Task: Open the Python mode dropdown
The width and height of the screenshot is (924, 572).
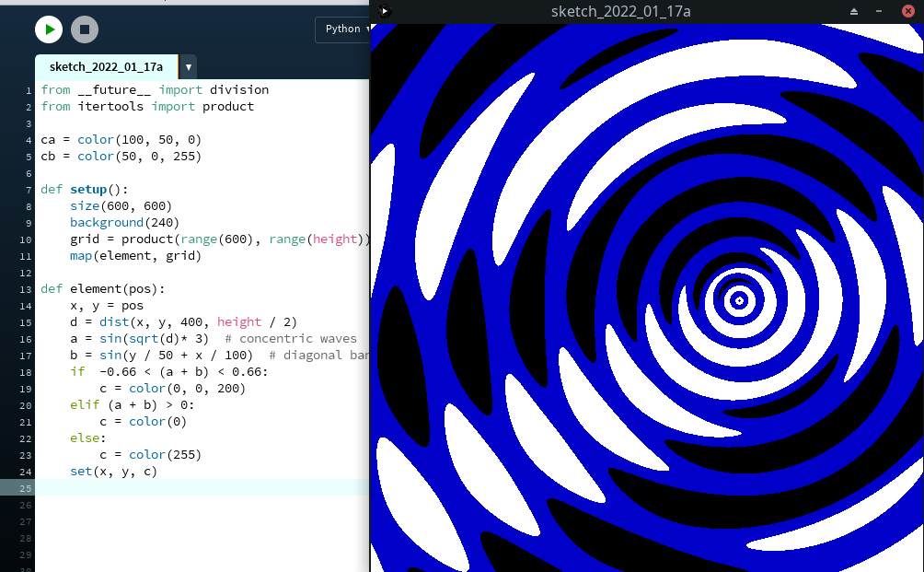Action: (x=346, y=29)
